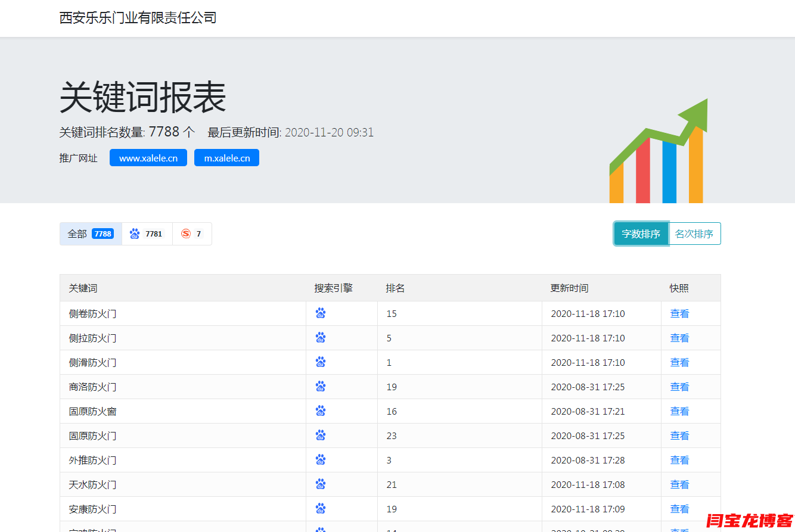Click the rising arrow bar chart graphic
Viewport: 795px width, 532px height.
point(659,152)
